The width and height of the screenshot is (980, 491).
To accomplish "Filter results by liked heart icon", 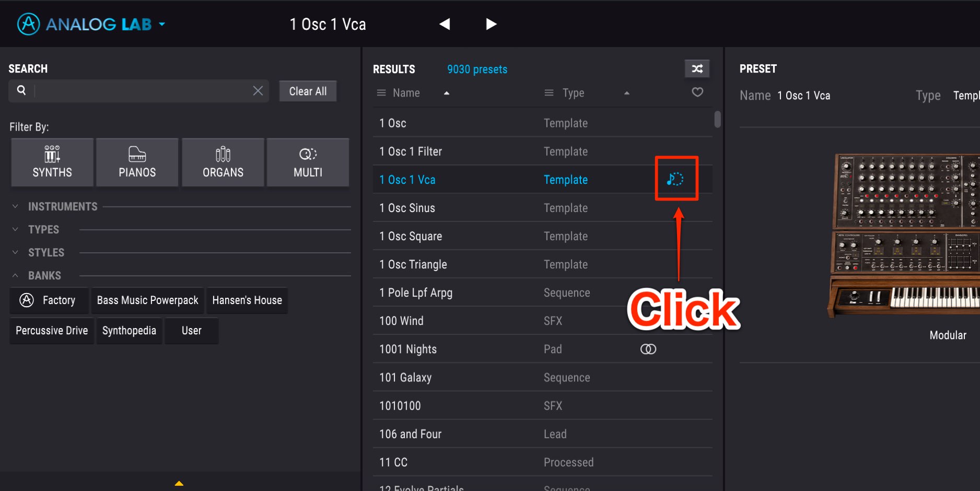I will point(697,92).
